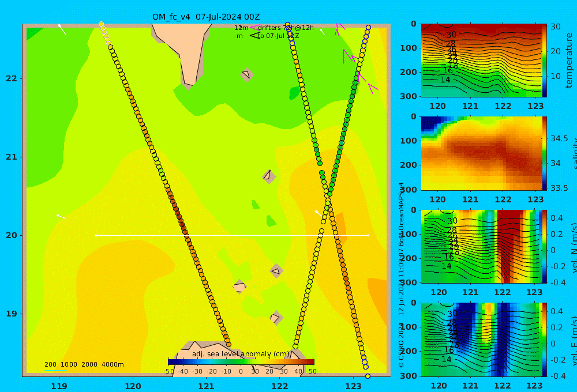The width and height of the screenshot is (577, 392).
Task: Click the vel. N (m/s) depth-section panel
Action: (x=481, y=246)
